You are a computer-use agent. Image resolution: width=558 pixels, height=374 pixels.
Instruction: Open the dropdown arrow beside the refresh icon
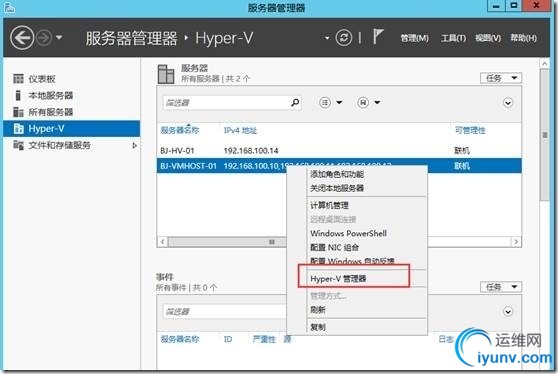coord(327,38)
